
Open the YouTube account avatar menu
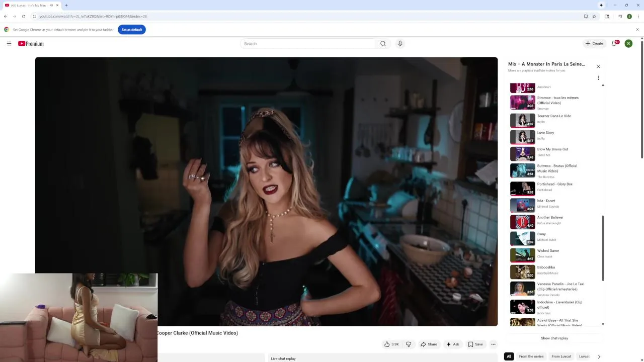click(x=628, y=44)
